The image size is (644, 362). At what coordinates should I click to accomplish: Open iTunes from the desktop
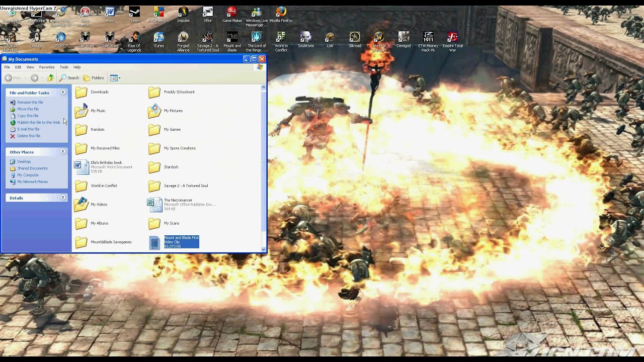(158, 40)
